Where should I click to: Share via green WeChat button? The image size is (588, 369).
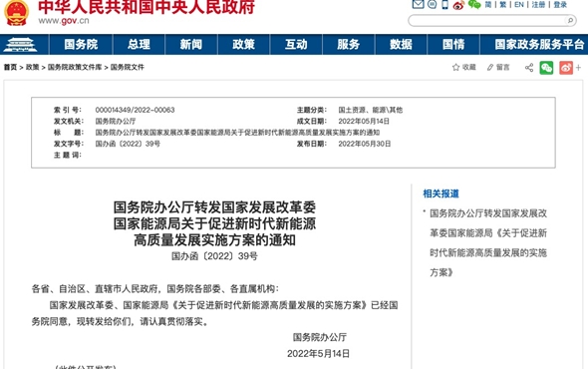pos(546,68)
